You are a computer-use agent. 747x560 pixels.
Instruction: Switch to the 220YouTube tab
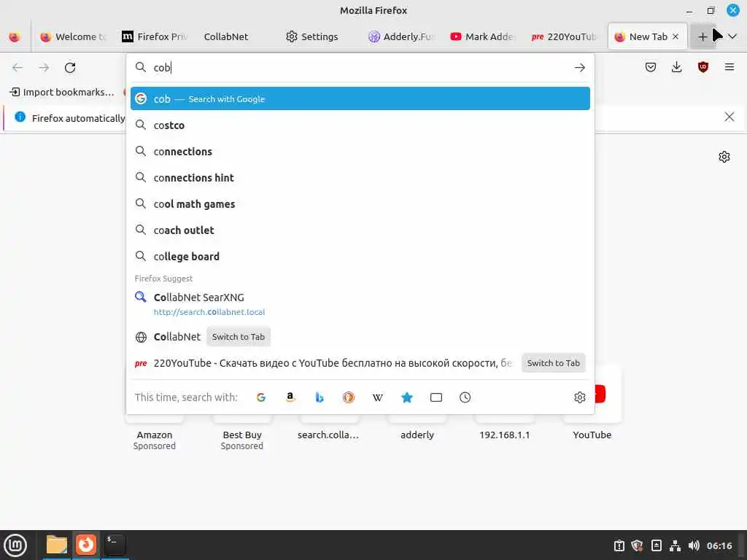coord(564,36)
